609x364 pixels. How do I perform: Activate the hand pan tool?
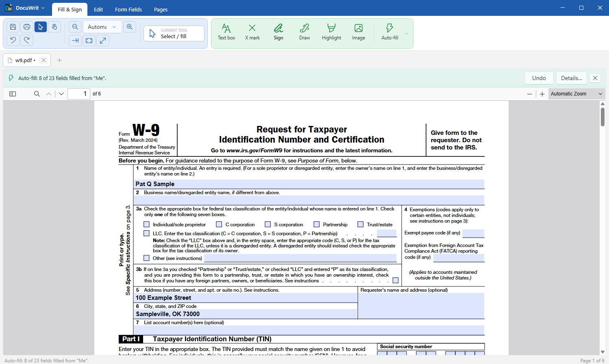[54, 27]
